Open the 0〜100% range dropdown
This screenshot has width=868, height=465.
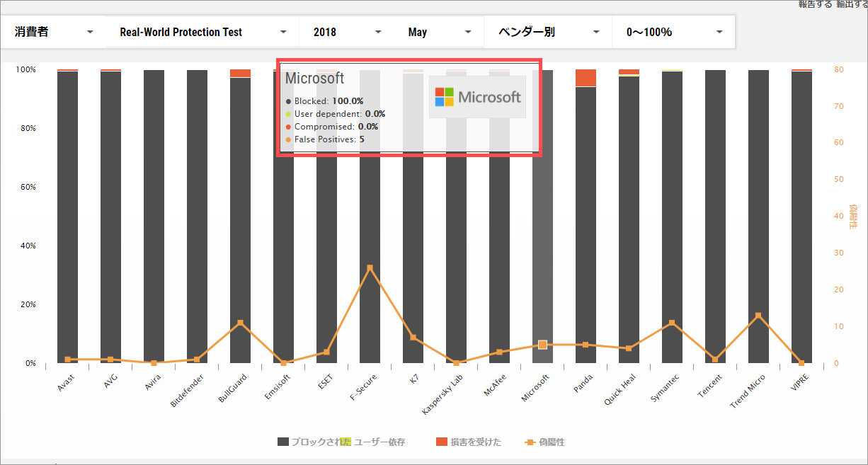[x=673, y=32]
